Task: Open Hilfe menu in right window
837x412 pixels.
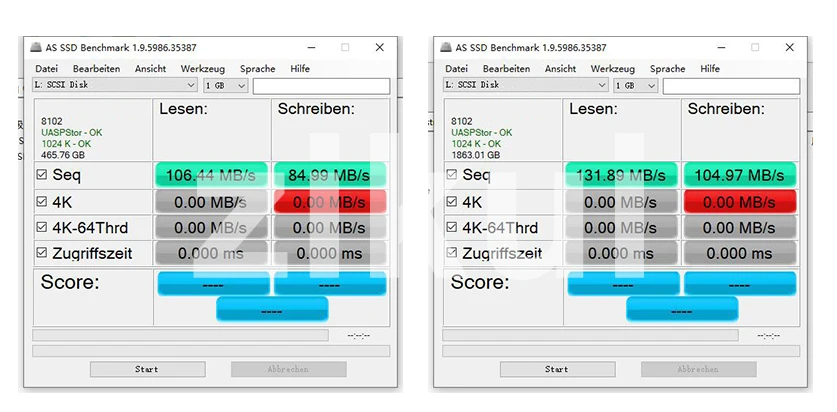Action: tap(710, 69)
